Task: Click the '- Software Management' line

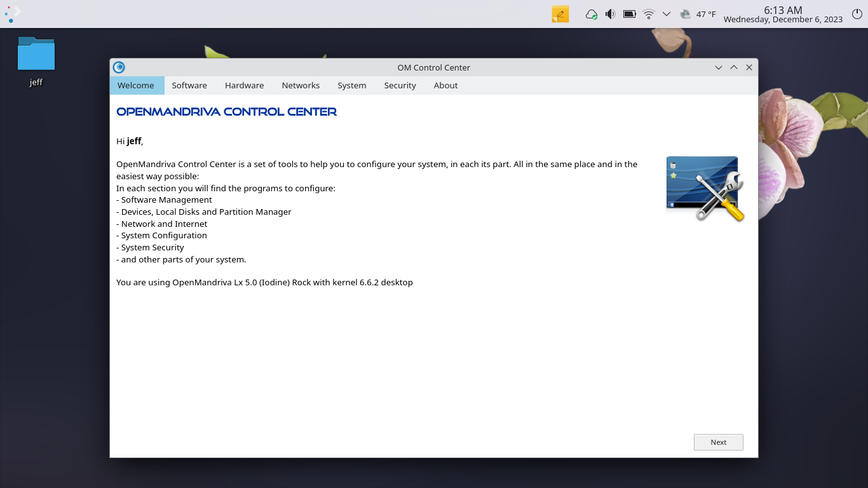Action: (164, 200)
